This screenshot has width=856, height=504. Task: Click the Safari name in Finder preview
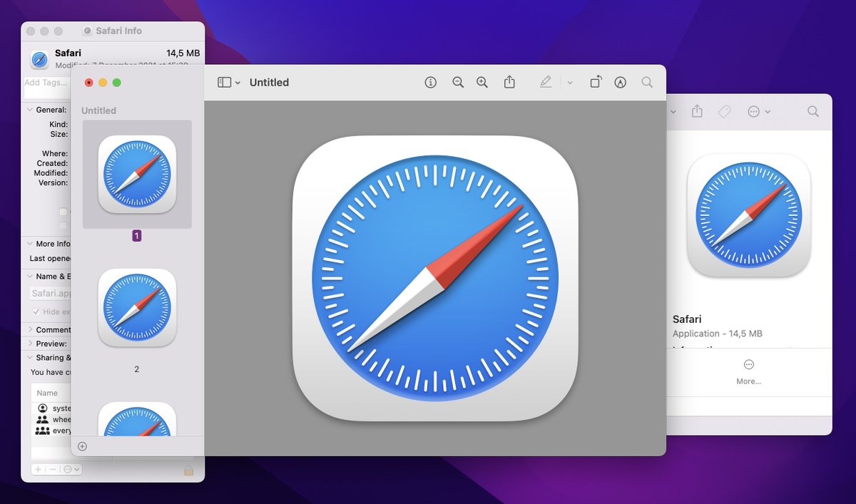coord(687,319)
